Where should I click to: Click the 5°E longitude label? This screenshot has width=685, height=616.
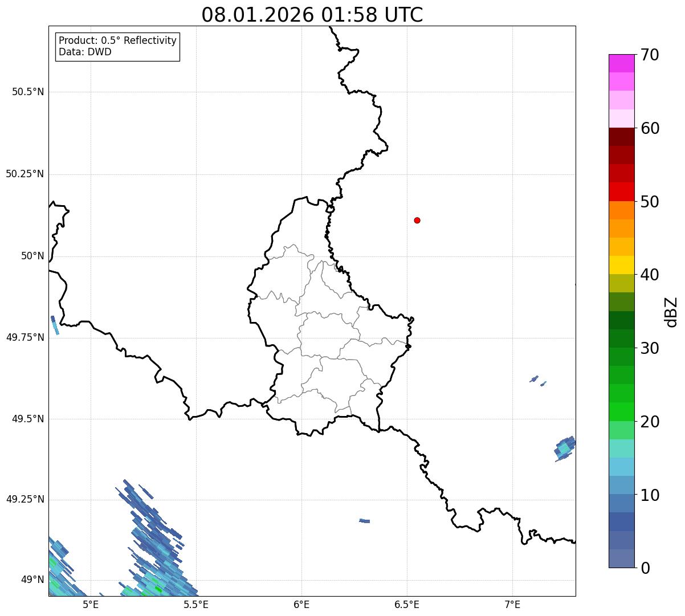[91, 605]
